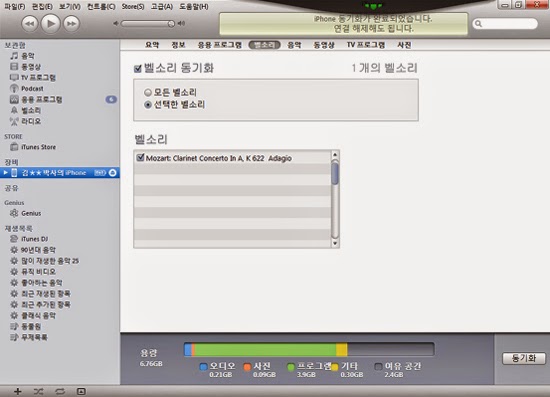The width and height of the screenshot is (550, 397).
Task: Open the 고급(A) menu
Action: click(x=162, y=7)
